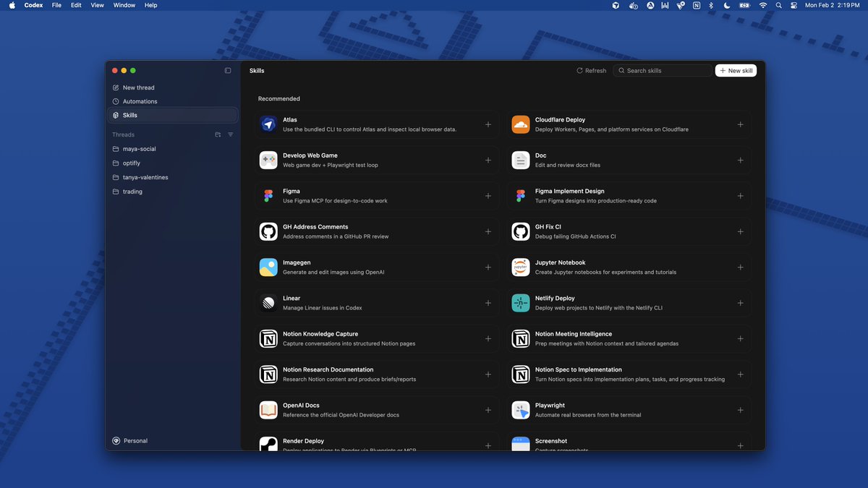Expand the maya-social project folder
This screenshot has height=488, width=868.
pyautogui.click(x=172, y=149)
